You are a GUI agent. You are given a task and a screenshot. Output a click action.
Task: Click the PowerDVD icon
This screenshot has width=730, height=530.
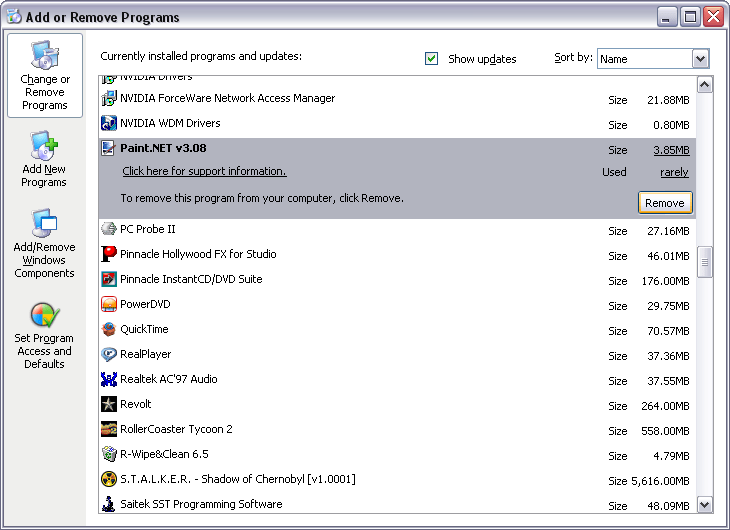pos(108,305)
